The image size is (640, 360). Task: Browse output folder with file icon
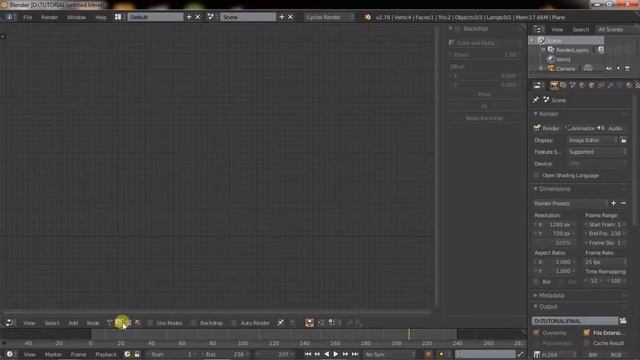[x=623, y=321]
